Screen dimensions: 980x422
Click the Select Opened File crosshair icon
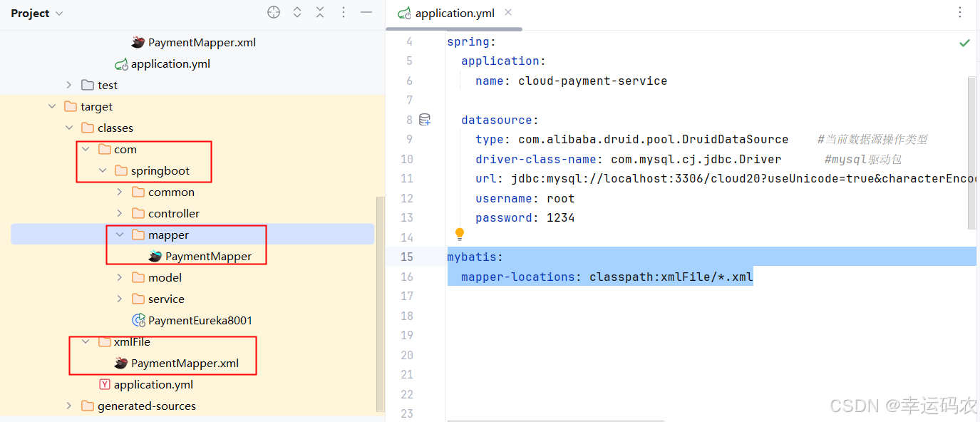[273, 12]
